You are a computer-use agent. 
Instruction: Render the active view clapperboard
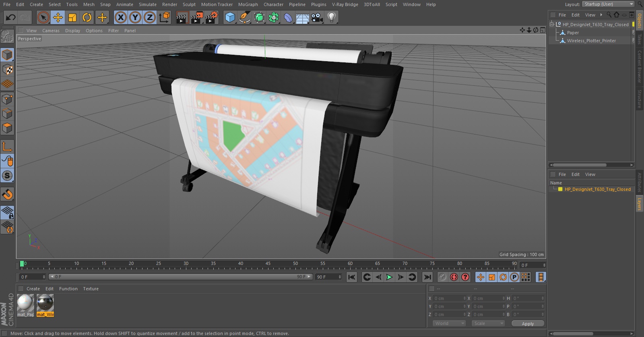(182, 17)
